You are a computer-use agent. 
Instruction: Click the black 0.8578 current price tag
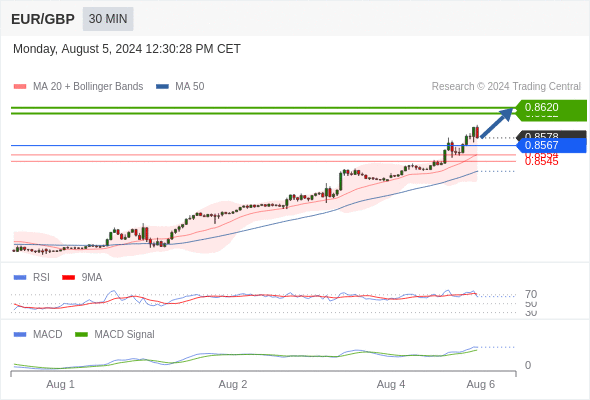[552, 135]
